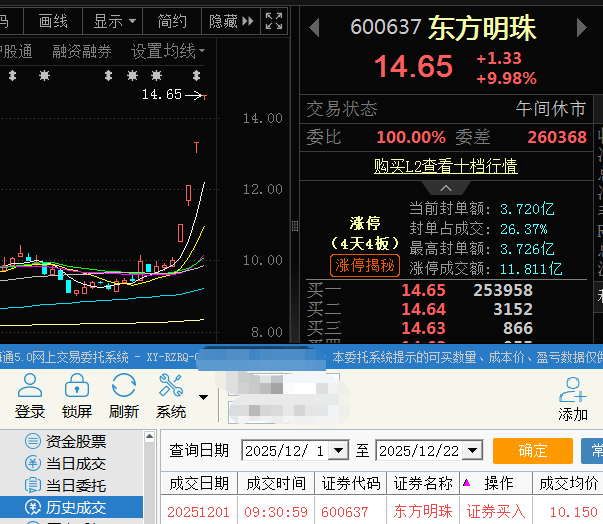Click the 253958 bid-one volume

[503, 290]
